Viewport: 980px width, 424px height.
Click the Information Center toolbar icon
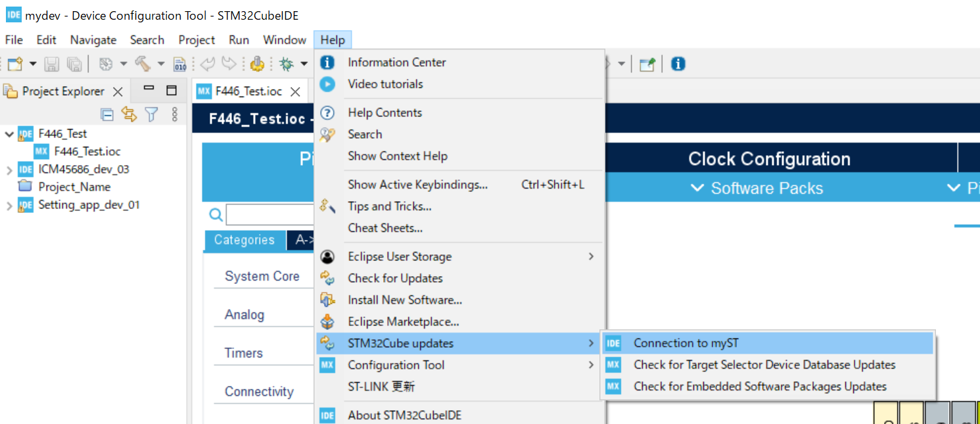pos(678,64)
